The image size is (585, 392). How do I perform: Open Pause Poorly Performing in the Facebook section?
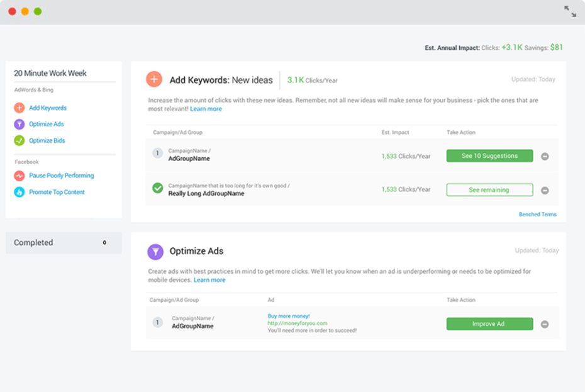tap(62, 176)
